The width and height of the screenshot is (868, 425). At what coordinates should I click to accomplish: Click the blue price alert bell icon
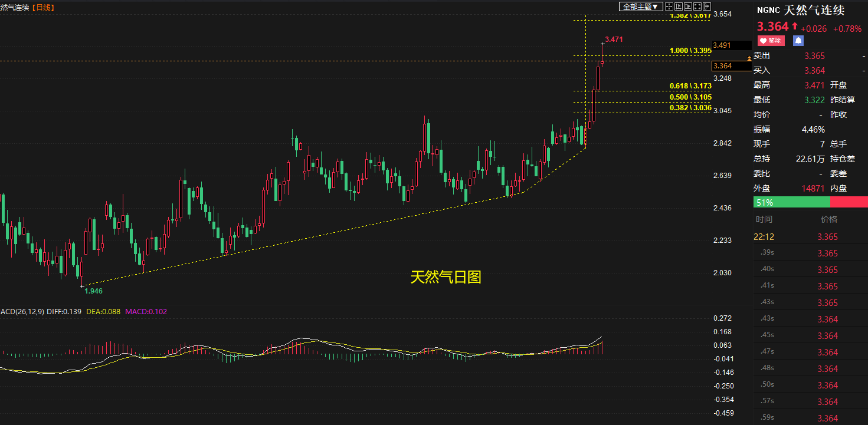(798, 41)
